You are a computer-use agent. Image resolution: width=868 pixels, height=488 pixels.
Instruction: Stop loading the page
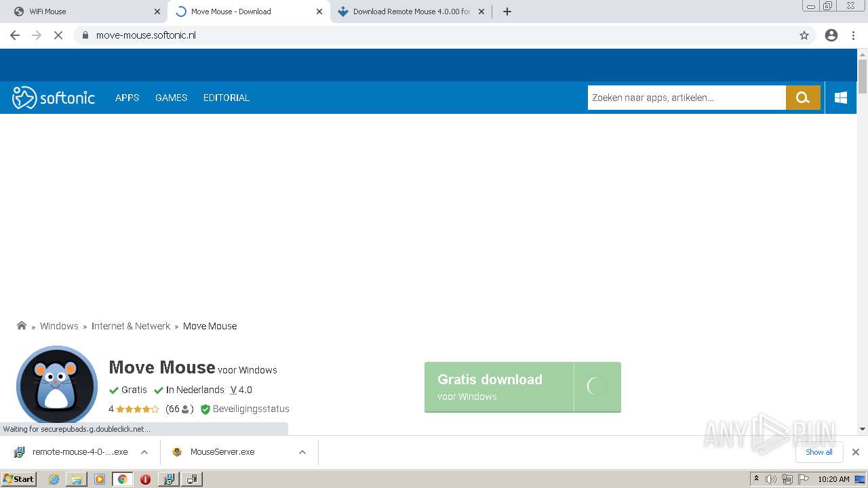point(58,35)
